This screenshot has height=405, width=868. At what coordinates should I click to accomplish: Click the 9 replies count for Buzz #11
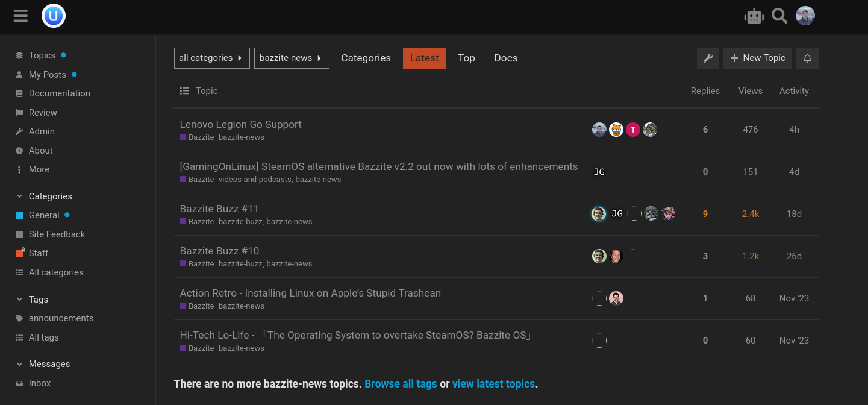click(705, 214)
